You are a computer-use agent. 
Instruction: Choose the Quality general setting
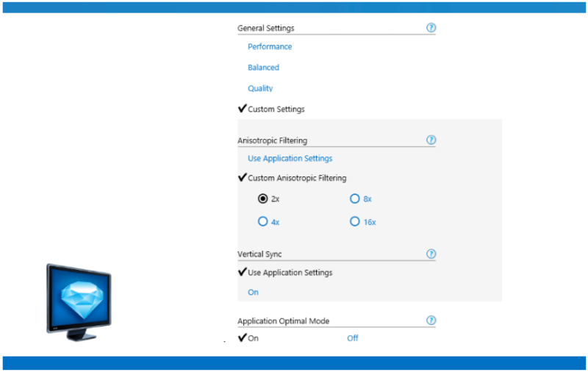[260, 88]
